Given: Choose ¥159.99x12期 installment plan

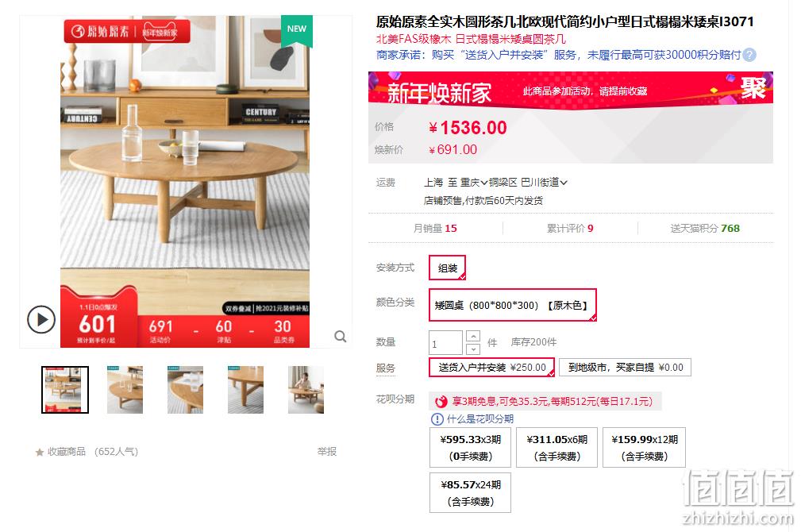Looking at the screenshot, I should point(644,448).
